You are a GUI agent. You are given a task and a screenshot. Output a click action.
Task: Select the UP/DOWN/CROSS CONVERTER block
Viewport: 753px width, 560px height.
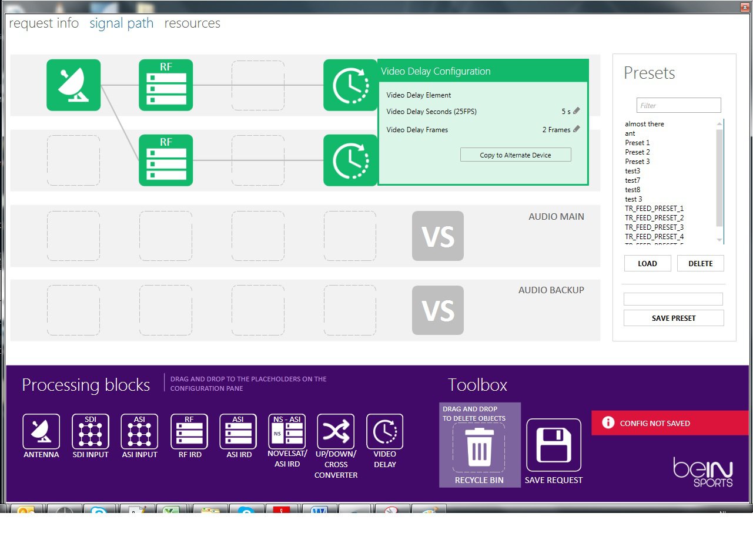pos(336,432)
